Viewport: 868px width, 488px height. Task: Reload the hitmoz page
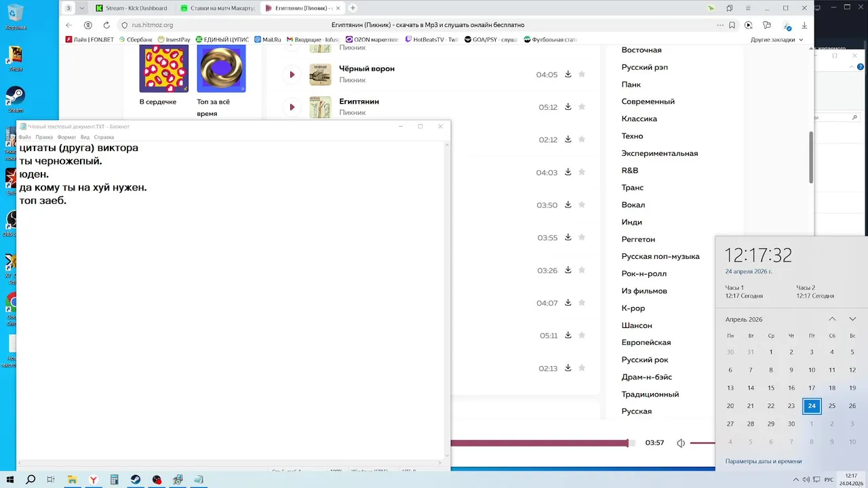106,25
